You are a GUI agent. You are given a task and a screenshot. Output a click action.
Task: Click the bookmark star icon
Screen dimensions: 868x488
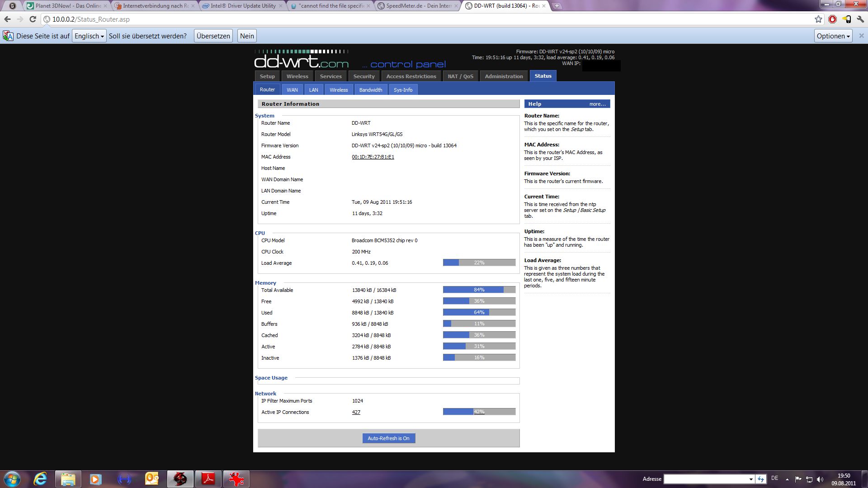[x=818, y=19]
